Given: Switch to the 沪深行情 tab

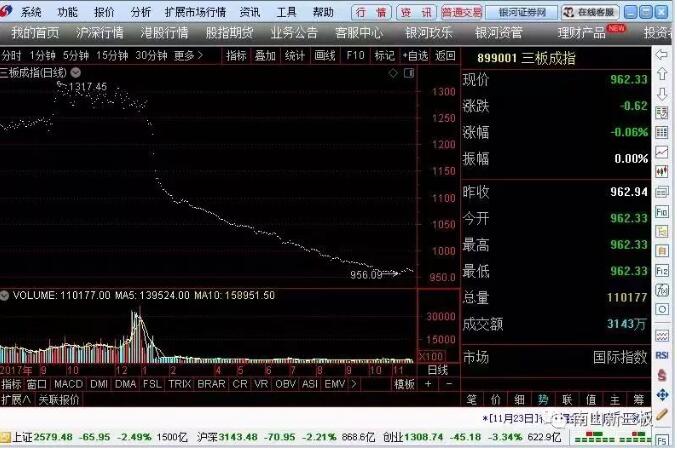Looking at the screenshot, I should [99, 32].
